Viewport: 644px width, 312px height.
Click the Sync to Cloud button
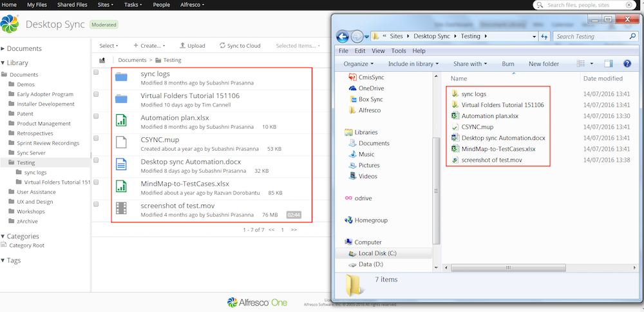point(240,46)
